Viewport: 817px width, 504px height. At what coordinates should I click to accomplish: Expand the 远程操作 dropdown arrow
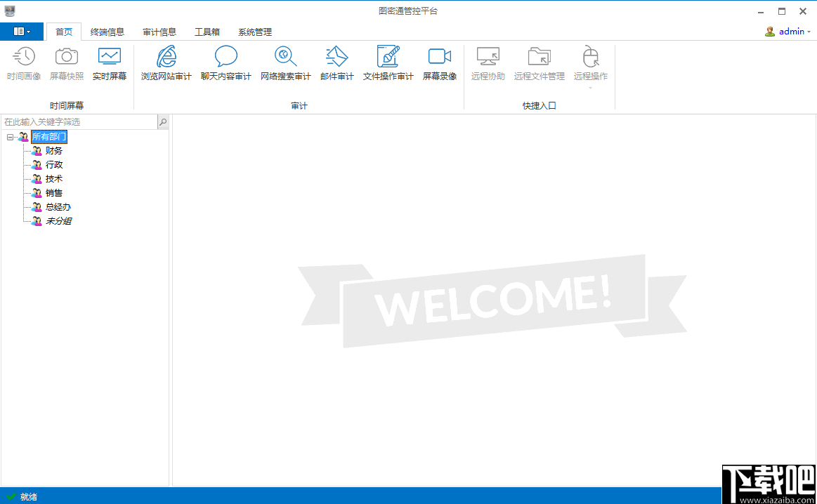(590, 88)
